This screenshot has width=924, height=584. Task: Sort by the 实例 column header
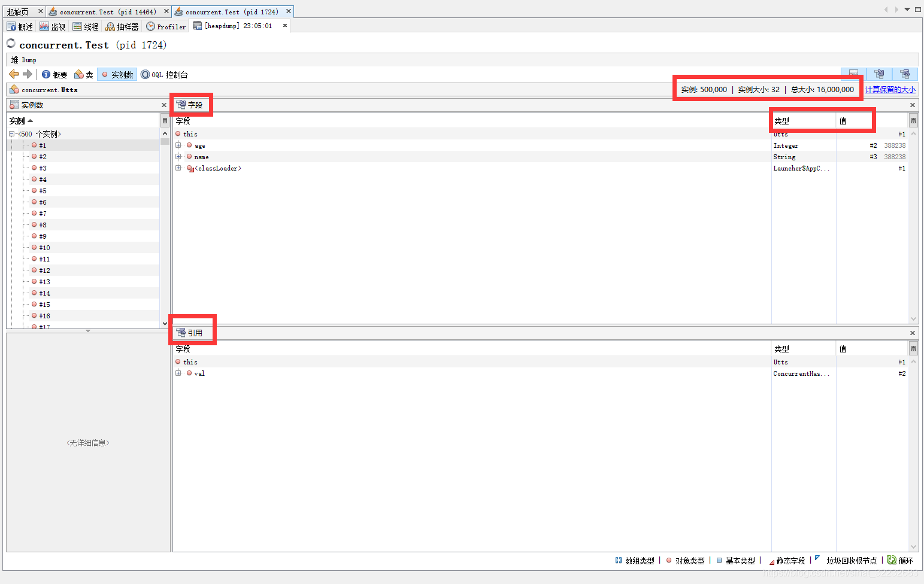(x=83, y=121)
